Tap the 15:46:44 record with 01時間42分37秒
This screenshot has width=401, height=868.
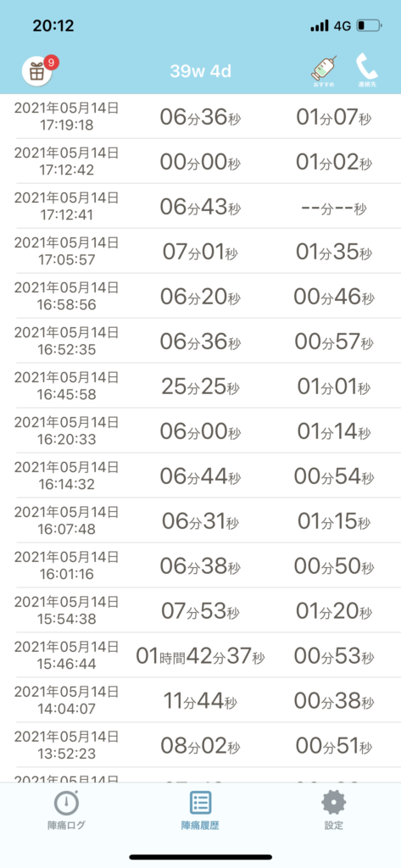200,655
